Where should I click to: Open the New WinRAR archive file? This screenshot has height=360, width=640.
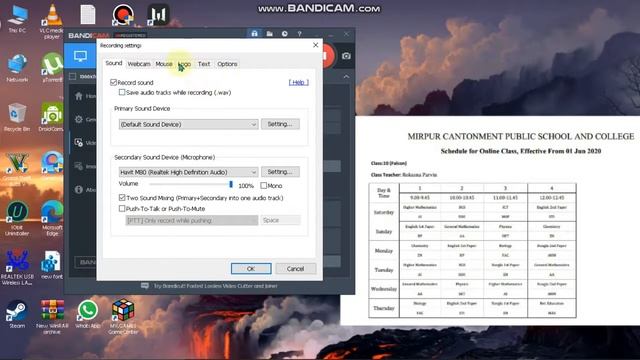(x=52, y=317)
